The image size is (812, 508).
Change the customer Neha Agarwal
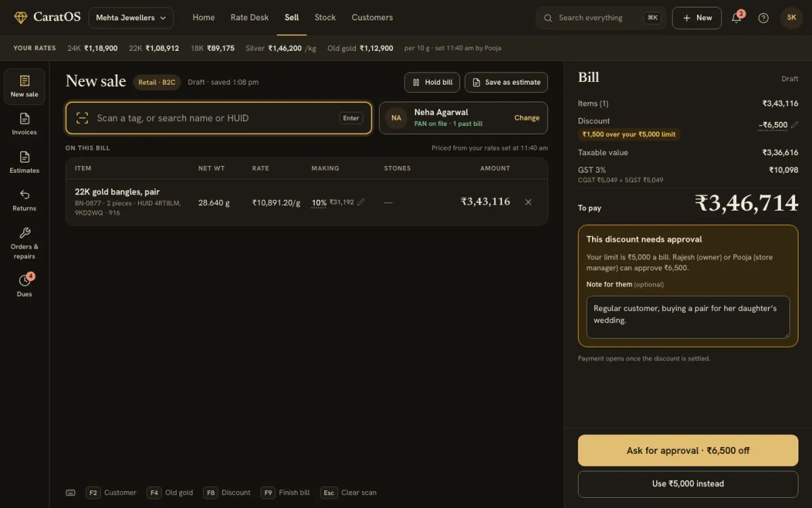click(x=526, y=118)
